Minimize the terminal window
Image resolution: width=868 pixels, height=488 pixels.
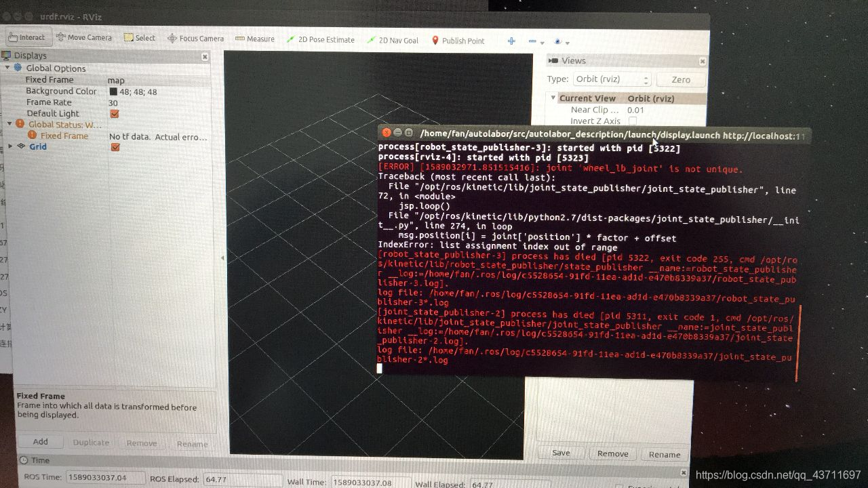[x=398, y=133]
